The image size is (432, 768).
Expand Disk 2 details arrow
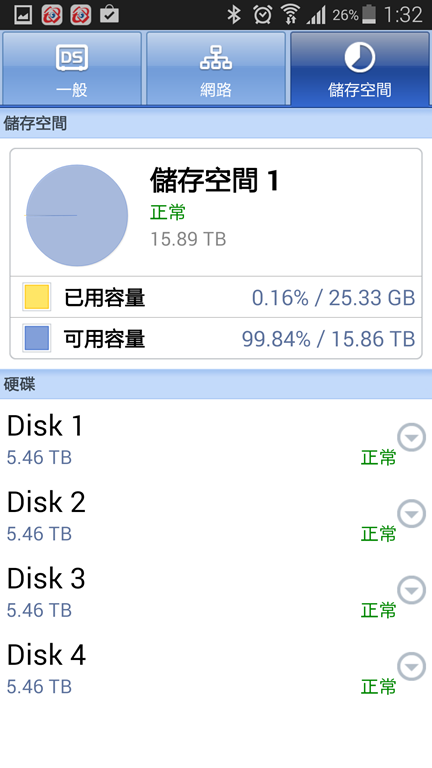(411, 513)
